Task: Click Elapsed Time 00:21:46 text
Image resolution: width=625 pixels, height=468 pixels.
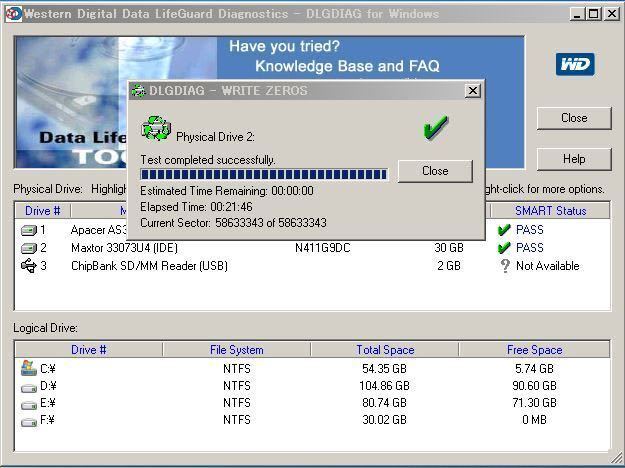Action: point(196,207)
